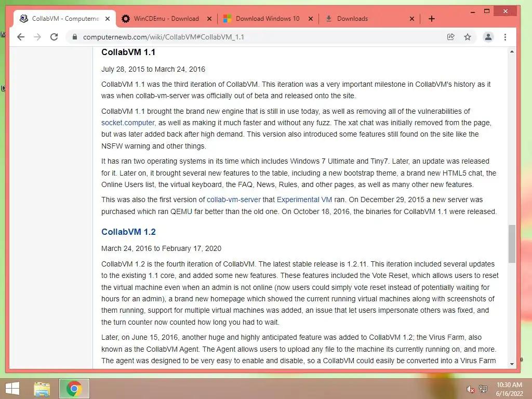Click the page scrollbar thumb
Screen dimensions: 532x399
(512, 244)
